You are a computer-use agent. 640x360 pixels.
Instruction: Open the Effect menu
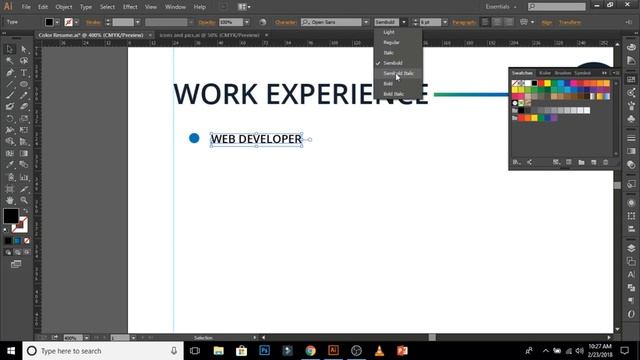(130, 7)
